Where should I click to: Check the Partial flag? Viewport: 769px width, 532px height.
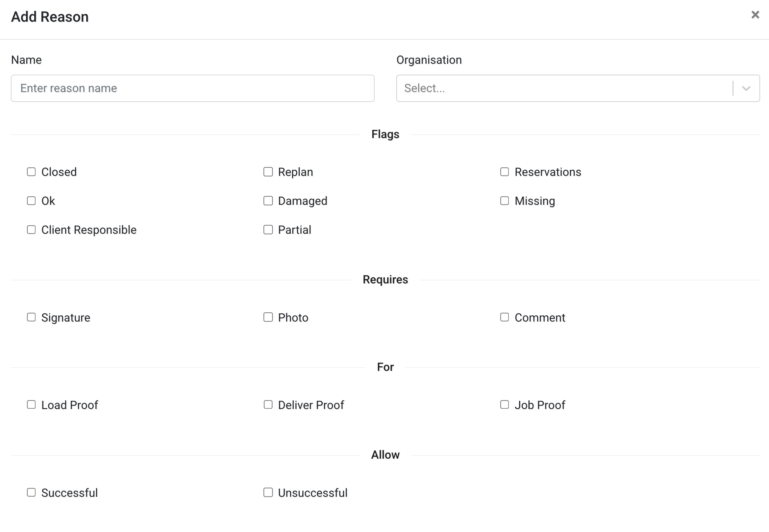(268, 229)
